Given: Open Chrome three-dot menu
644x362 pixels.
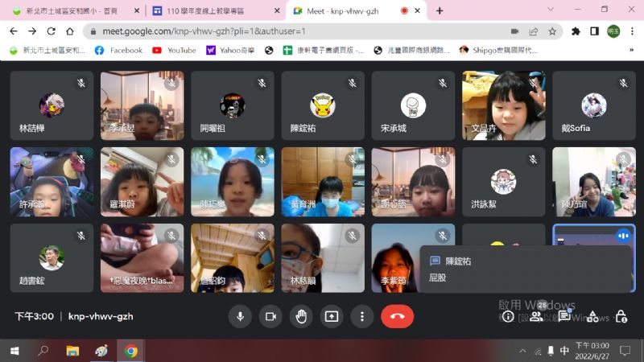Looking at the screenshot, I should click(632, 31).
